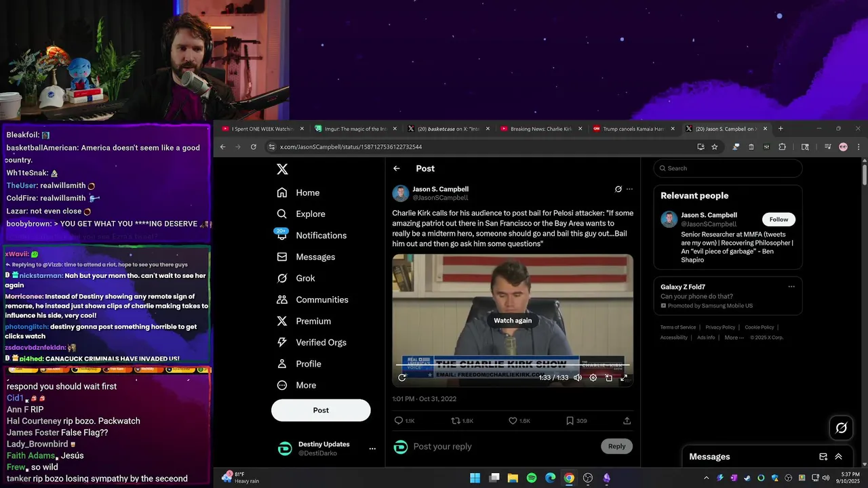
Task: Switch to the 'I Spent ONE WEEK' YouTube tab
Action: [261, 129]
